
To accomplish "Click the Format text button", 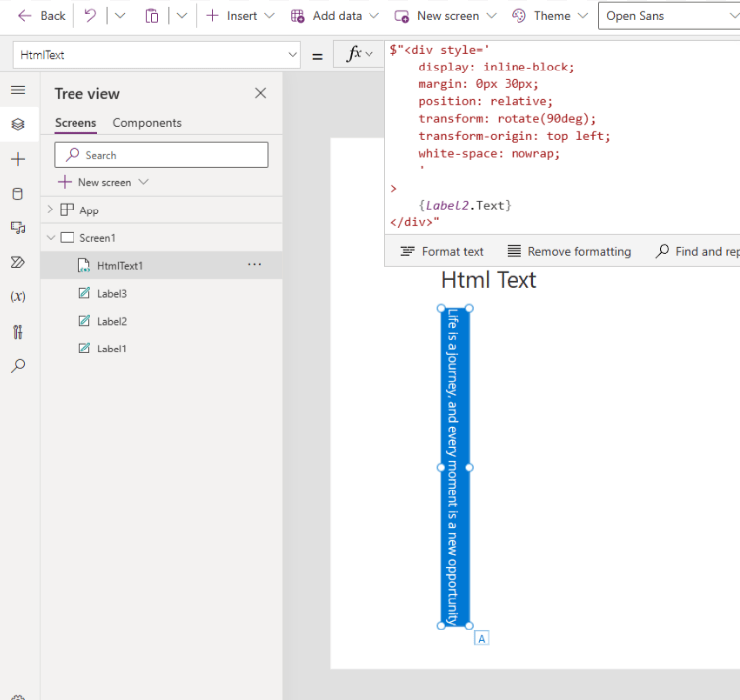I will point(442,252).
